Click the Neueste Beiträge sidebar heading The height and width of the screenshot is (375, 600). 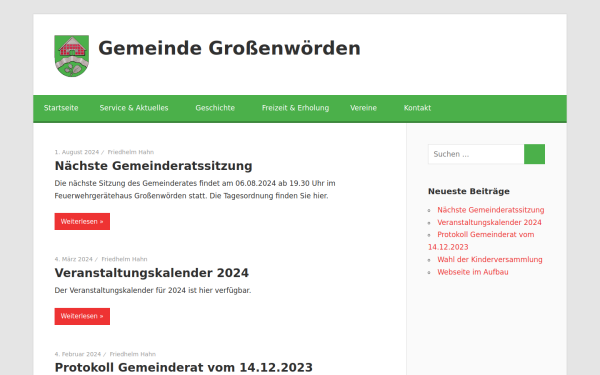coord(469,191)
